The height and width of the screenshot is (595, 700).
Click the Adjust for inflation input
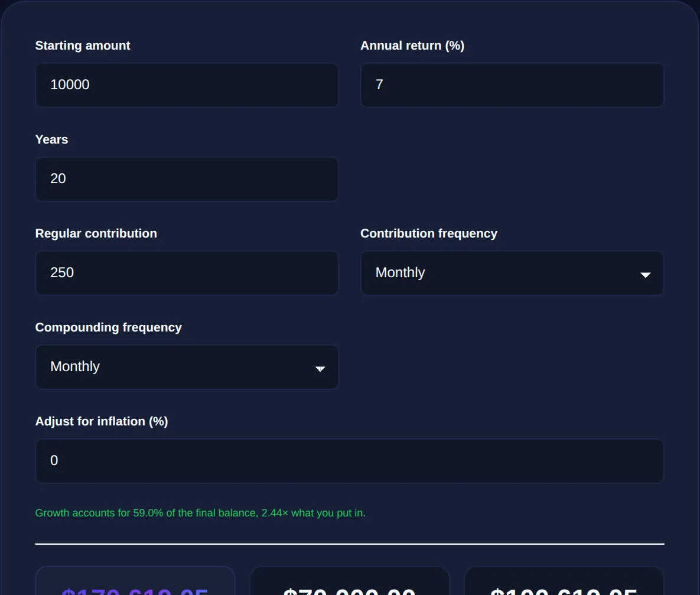(350, 460)
